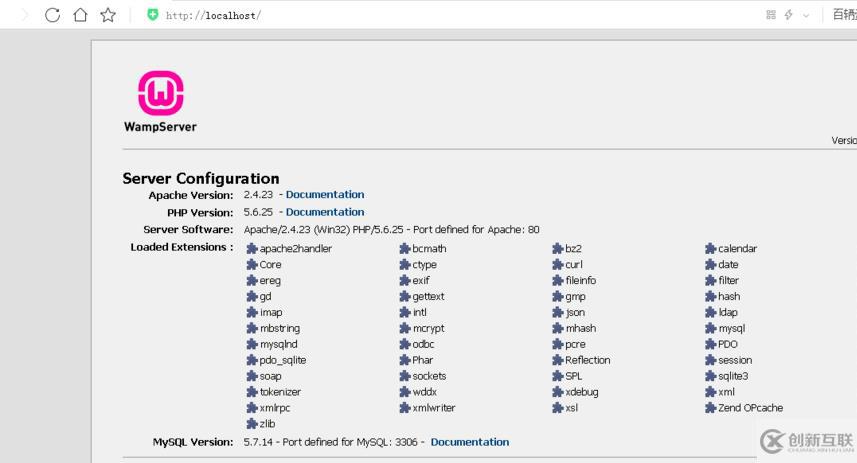The width and height of the screenshot is (857, 463).
Task: Click the xdebug extension entry
Action: (x=581, y=392)
